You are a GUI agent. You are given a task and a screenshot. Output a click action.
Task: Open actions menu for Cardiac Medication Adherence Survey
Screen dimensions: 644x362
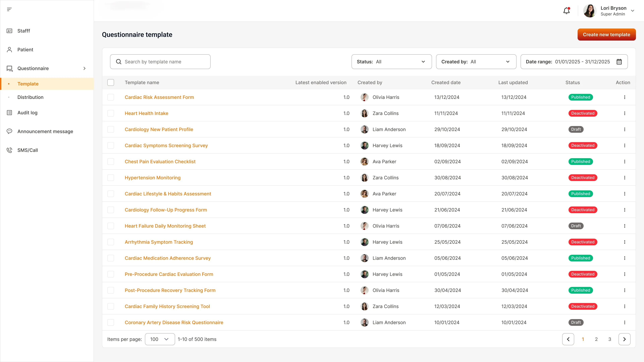tap(625, 258)
